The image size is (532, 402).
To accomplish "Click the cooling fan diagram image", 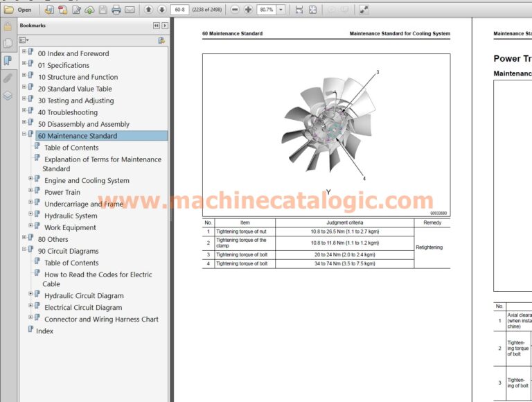I will pyautogui.click(x=326, y=134).
